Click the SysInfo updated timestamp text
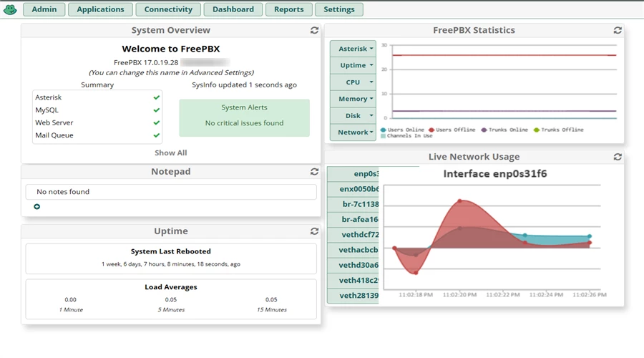The image size is (644, 358). (245, 84)
